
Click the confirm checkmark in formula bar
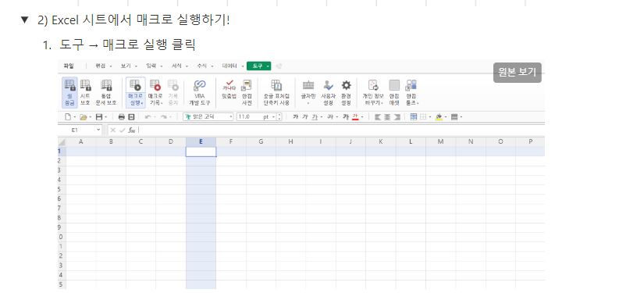pyautogui.click(x=122, y=130)
